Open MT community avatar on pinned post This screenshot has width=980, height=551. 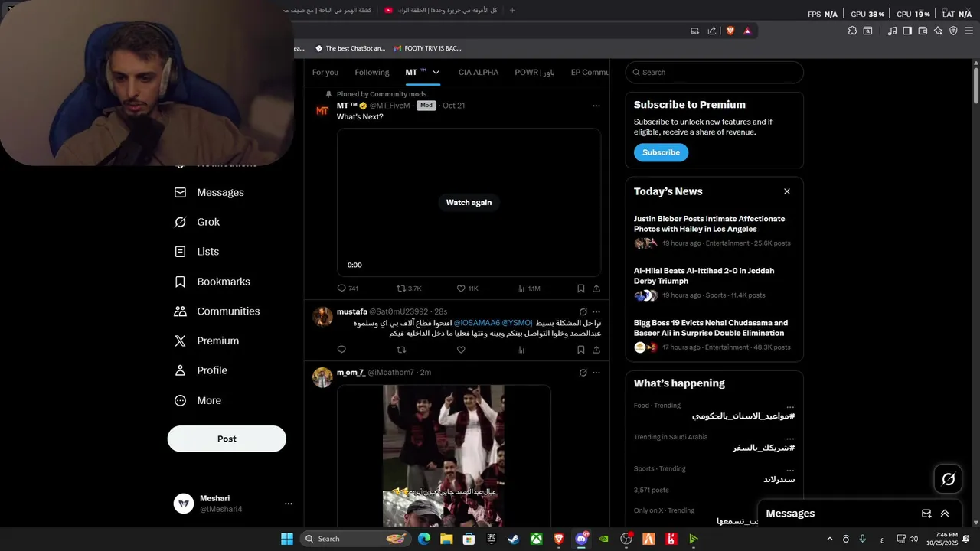pos(322,110)
